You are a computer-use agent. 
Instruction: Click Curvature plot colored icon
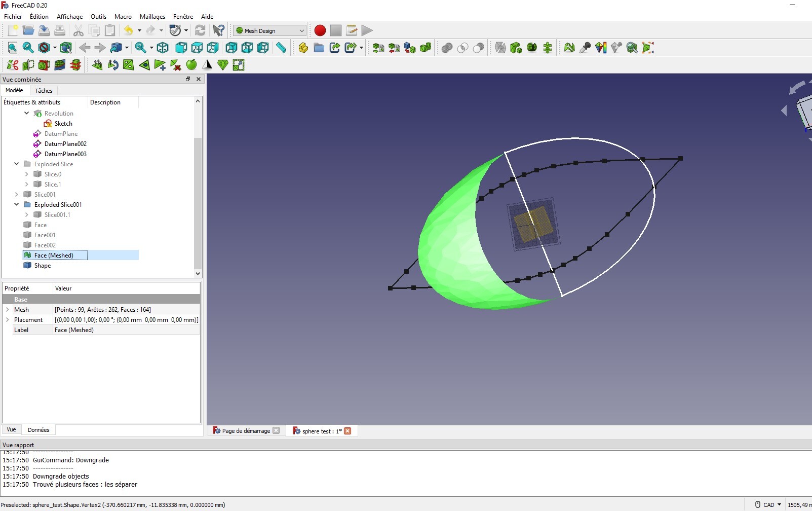pos(601,48)
